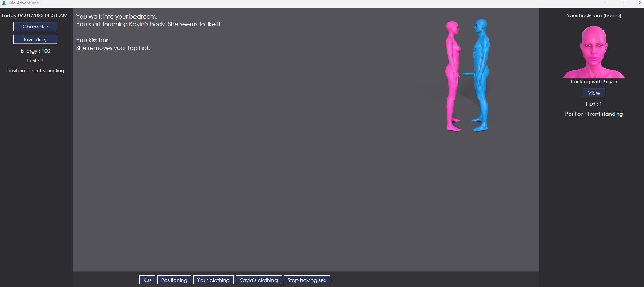Open the Positioning options
Screen dimensions: 644x287
coord(174,280)
